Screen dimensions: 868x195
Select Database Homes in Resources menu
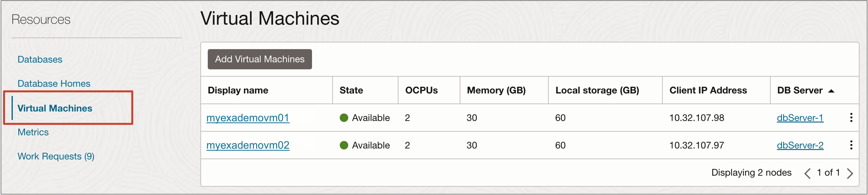(x=54, y=83)
